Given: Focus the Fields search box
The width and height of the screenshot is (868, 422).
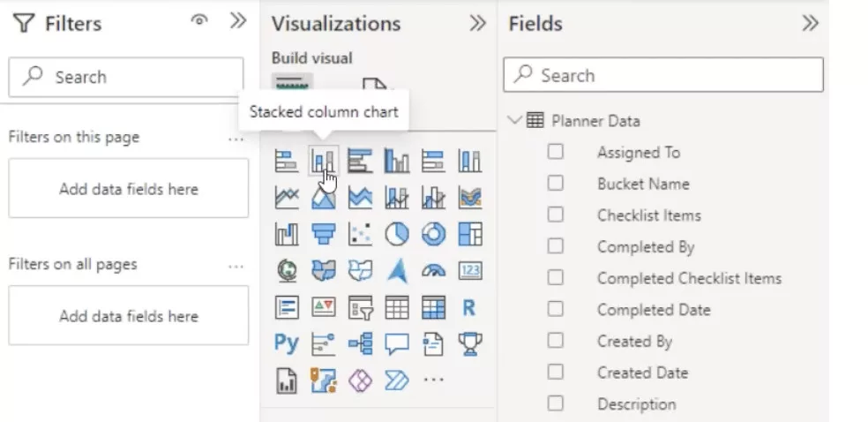Looking at the screenshot, I should point(663,75).
